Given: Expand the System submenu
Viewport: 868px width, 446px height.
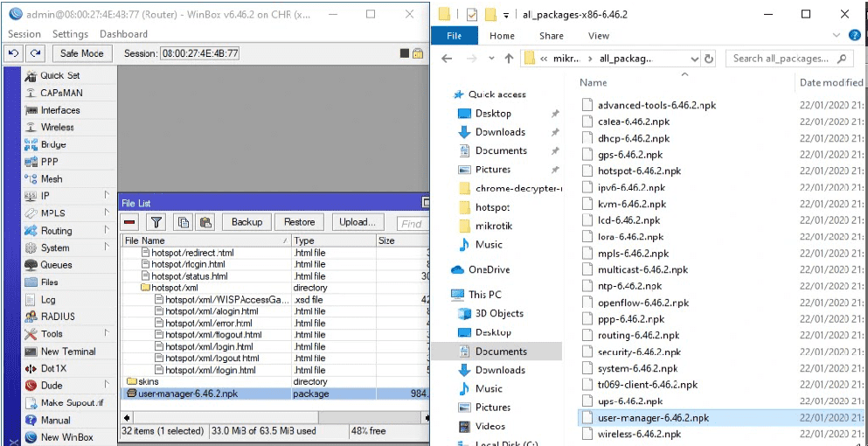Looking at the screenshot, I should pyautogui.click(x=107, y=247).
